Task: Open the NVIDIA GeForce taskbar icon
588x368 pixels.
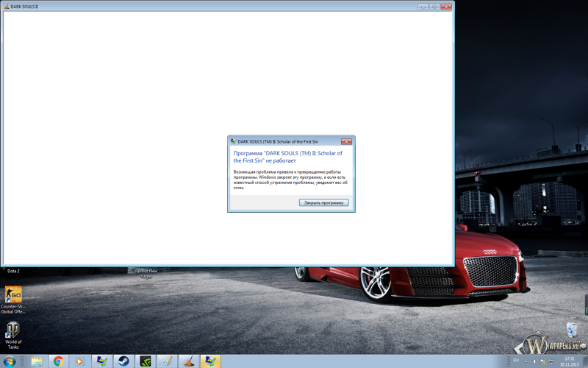Action: pyautogui.click(x=145, y=361)
